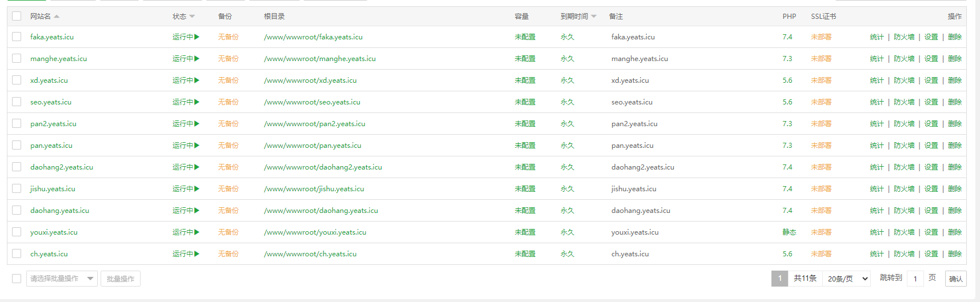Open 设置 for daohang.yeats.icu
The width and height of the screenshot is (980, 302).
click(x=931, y=211)
